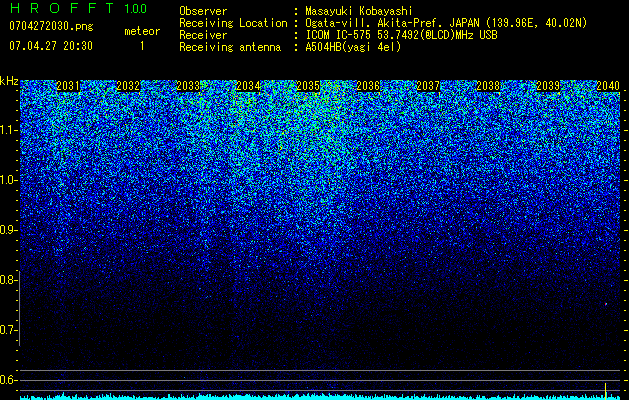This screenshot has width=629, height=400.
Task: Click the date stamp 07.04.27 20:30
Action: click(x=51, y=46)
